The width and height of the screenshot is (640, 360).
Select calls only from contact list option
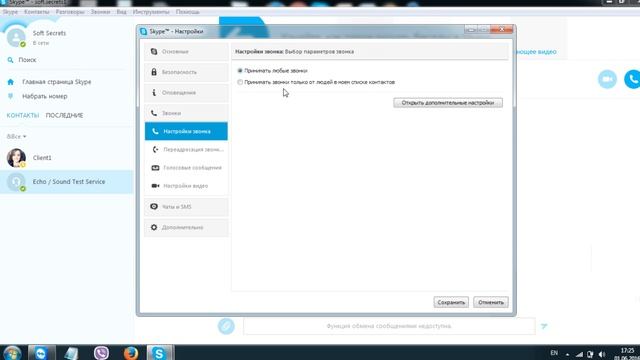coord(240,82)
